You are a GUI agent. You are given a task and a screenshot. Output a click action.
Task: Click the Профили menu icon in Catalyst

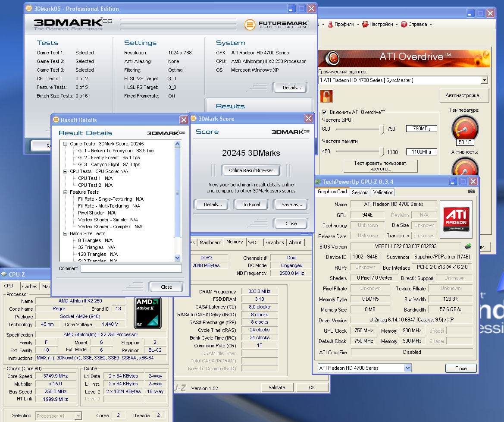point(330,24)
